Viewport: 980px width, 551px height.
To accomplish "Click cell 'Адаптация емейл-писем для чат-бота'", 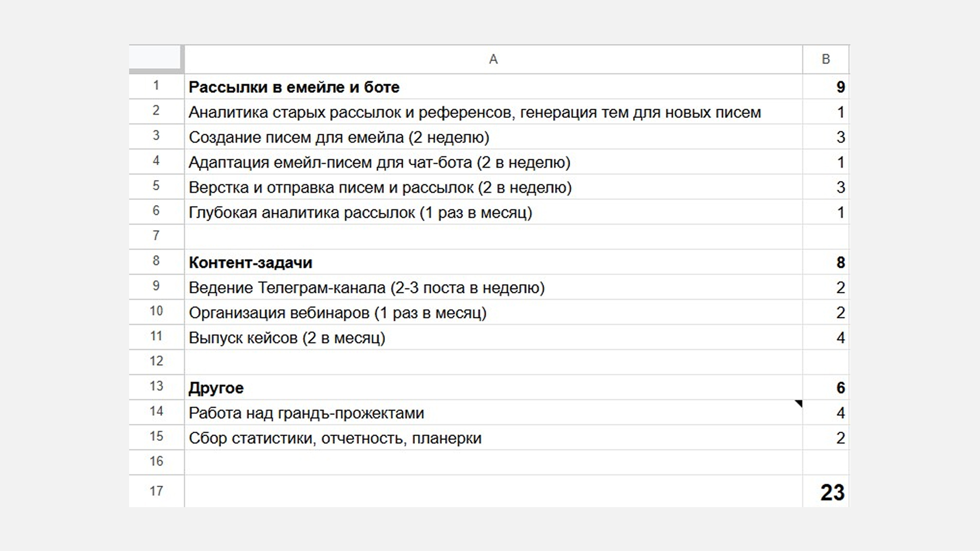I will point(493,162).
